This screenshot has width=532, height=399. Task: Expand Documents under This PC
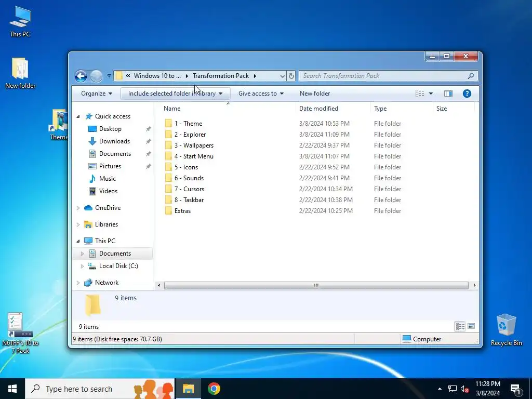tap(82, 254)
